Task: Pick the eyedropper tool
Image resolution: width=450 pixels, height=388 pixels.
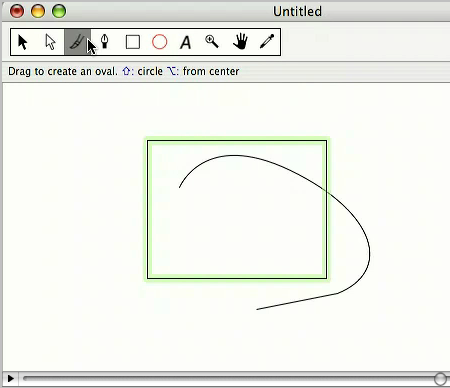Action: 267,42
